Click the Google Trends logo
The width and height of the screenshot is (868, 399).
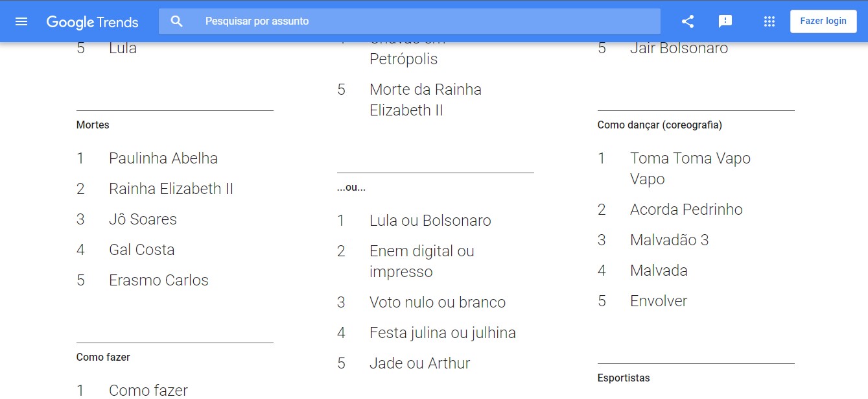click(x=92, y=22)
